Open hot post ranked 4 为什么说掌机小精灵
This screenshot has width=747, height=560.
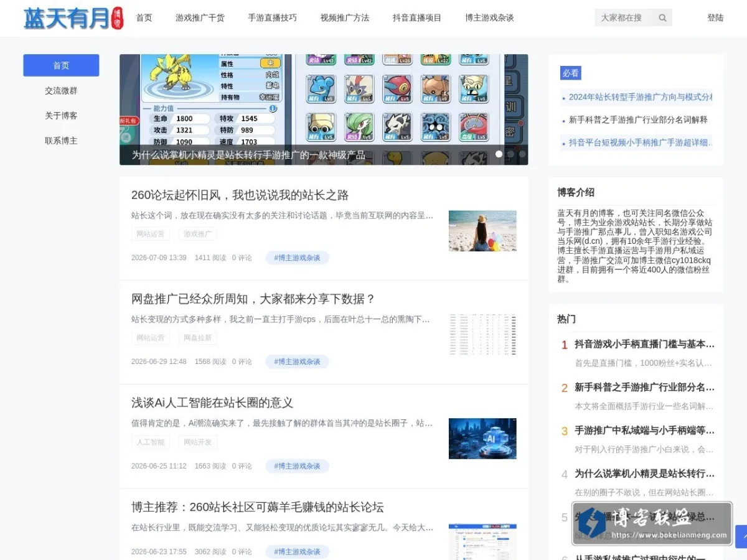pos(644,474)
